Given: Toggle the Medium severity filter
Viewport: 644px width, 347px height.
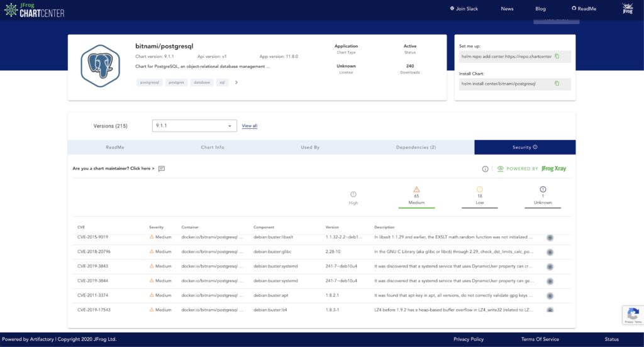Looking at the screenshot, I should point(416,196).
